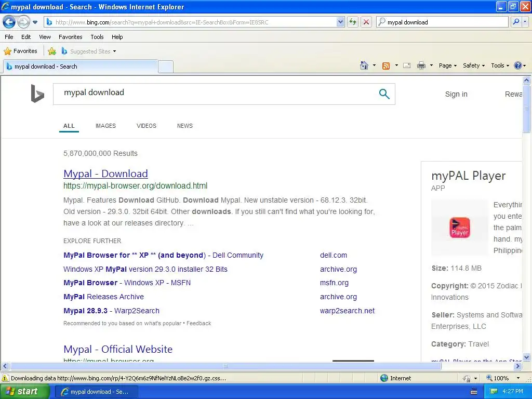Expand the address bar URL history dropdown
The image size is (532, 399).
tap(340, 22)
